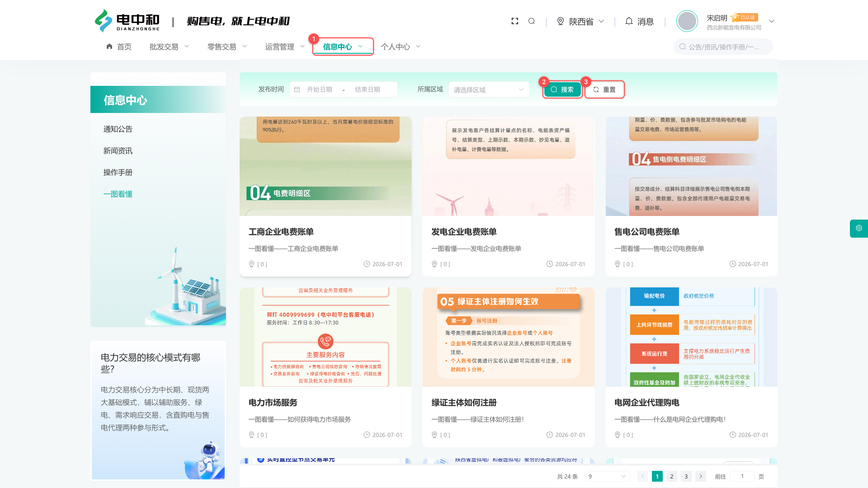Viewport: 868px width, 488px height.
Task: Select 新闻资讯 in the sidebar
Action: pos(118,151)
